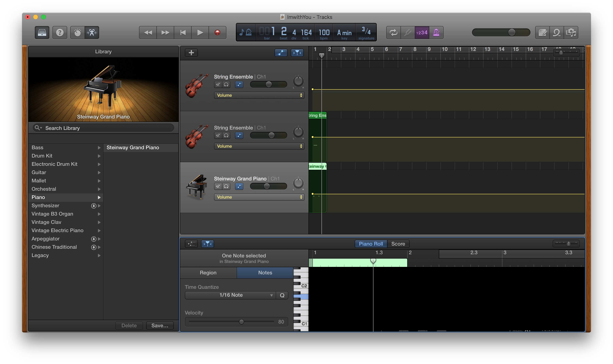The image size is (613, 364).
Task: Open the Media Browser icon
Action: pyautogui.click(x=571, y=33)
